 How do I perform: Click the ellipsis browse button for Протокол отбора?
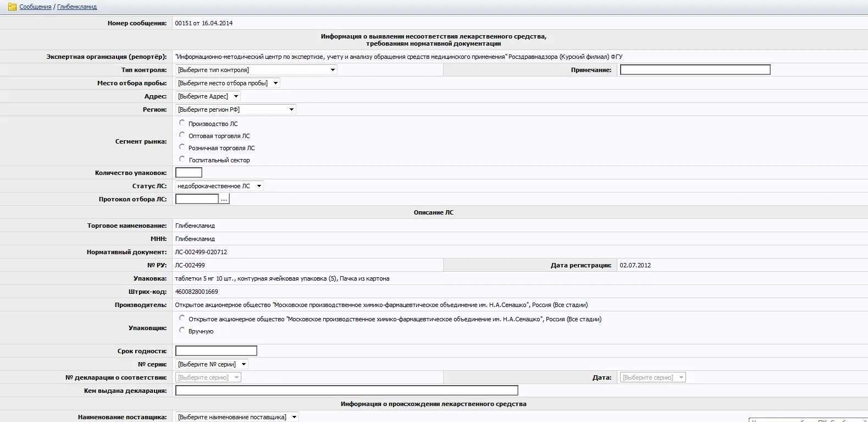click(224, 199)
